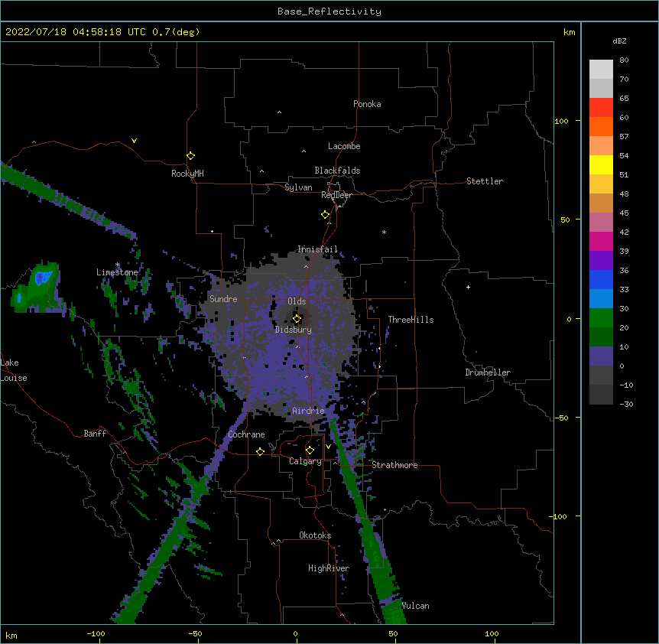Select the bright green 20-30 dBZ legend swatch

pyautogui.click(x=601, y=318)
